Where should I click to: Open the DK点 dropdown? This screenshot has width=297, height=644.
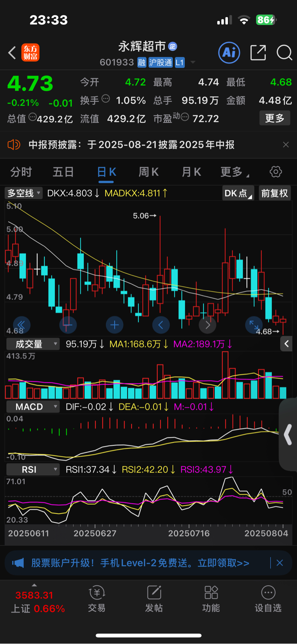pos(238,193)
